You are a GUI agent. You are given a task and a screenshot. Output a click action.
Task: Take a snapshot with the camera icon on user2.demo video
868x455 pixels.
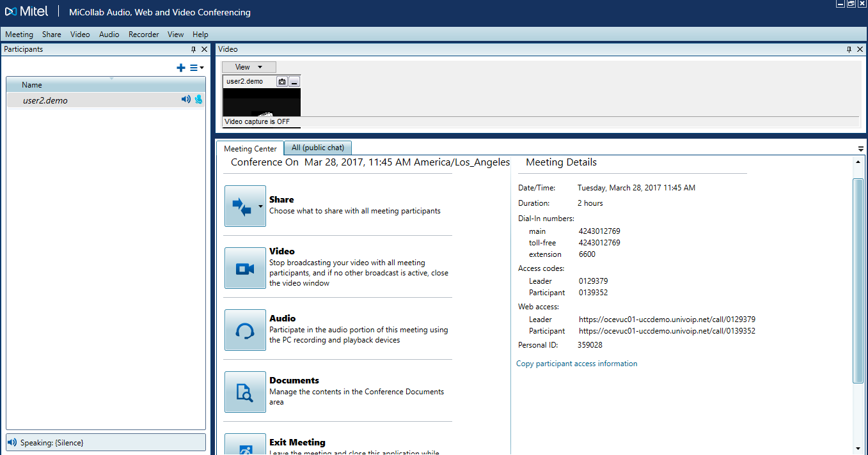pos(282,82)
